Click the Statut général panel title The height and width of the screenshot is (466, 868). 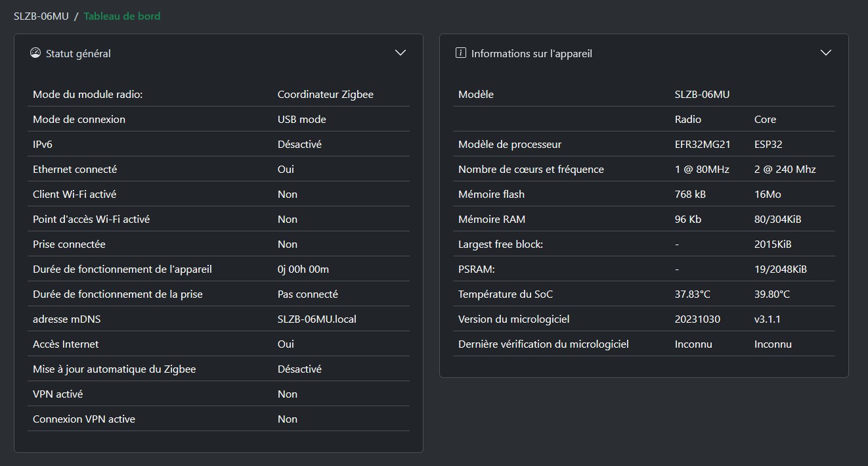coord(78,54)
